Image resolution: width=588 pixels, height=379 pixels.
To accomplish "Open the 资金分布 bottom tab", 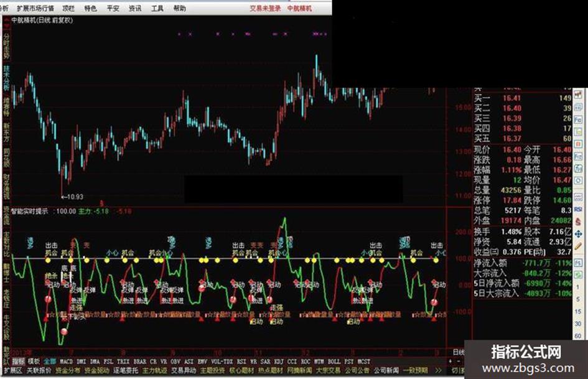I will [x=68, y=370].
